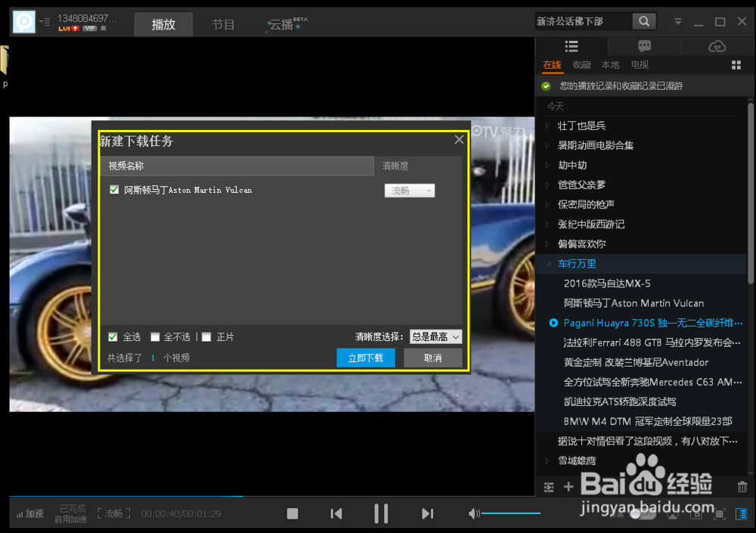Play 法拉利Ferrari 488 GTB from the playlist
This screenshot has height=533, width=756.
pos(652,343)
